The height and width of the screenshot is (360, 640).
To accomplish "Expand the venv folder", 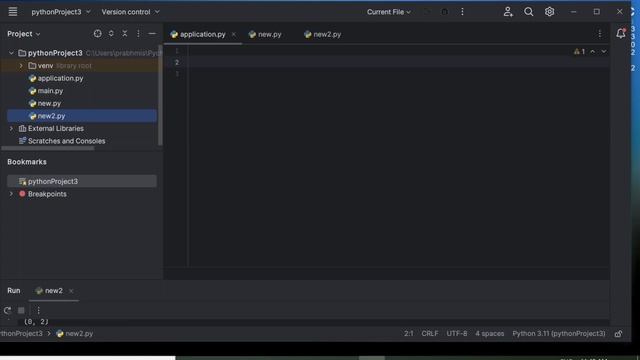I will tap(21, 66).
